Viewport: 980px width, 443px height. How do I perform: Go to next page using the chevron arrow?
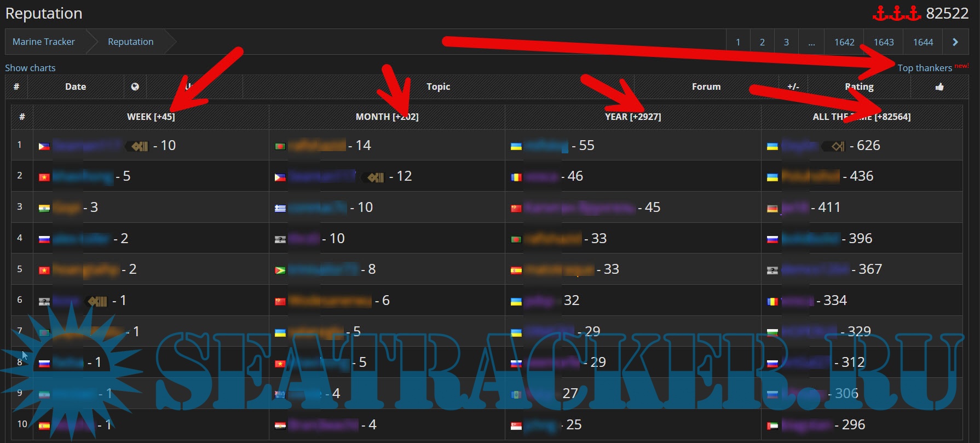pos(955,42)
